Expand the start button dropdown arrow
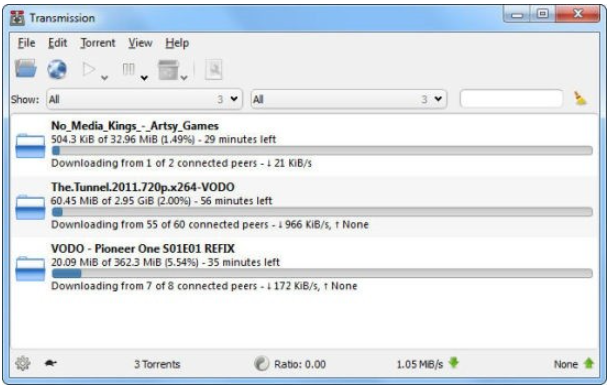This screenshot has width=609, height=387. click(104, 78)
